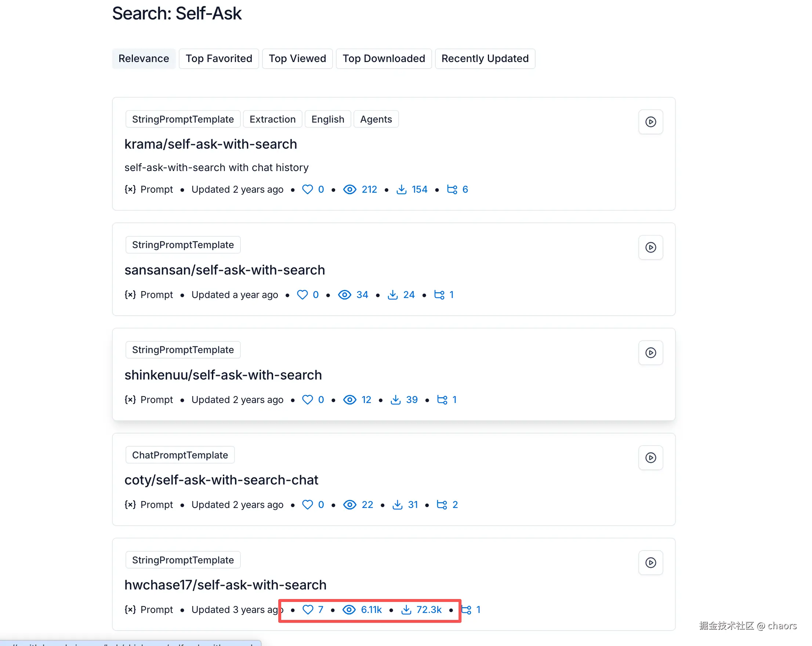Click heart icon on sansansan prompt
812x646 pixels.
302,295
